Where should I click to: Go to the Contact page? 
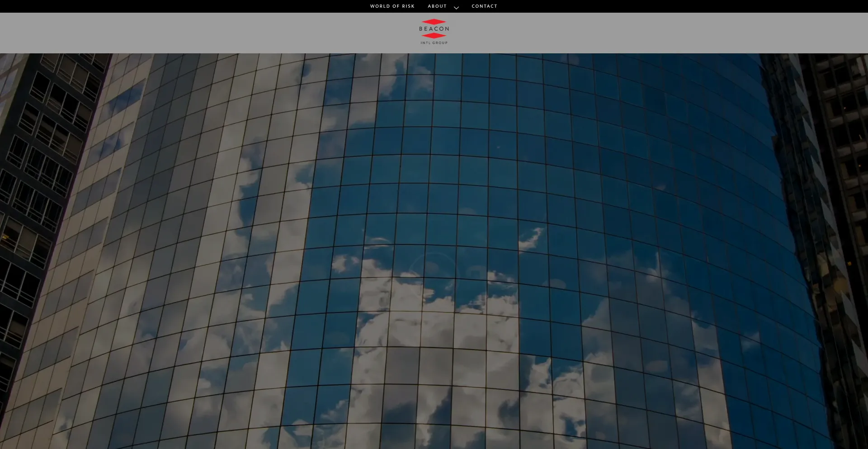click(484, 6)
